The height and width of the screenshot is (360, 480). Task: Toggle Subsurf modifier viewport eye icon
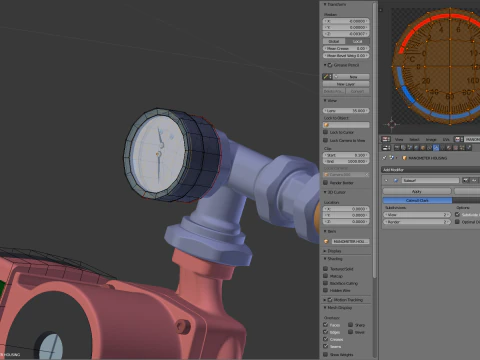(x=474, y=180)
